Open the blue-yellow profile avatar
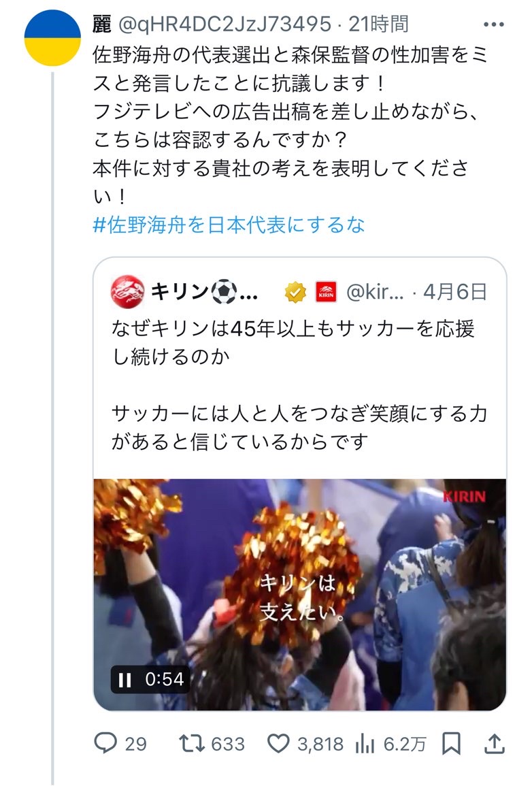Image resolution: width=532 pixels, height=786 pixels. [52, 37]
